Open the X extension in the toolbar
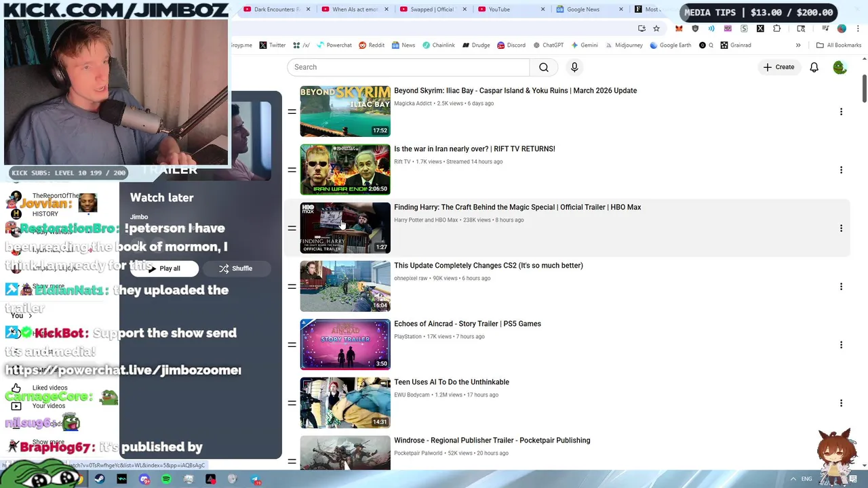Viewport: 868px width, 488px height. click(760, 28)
